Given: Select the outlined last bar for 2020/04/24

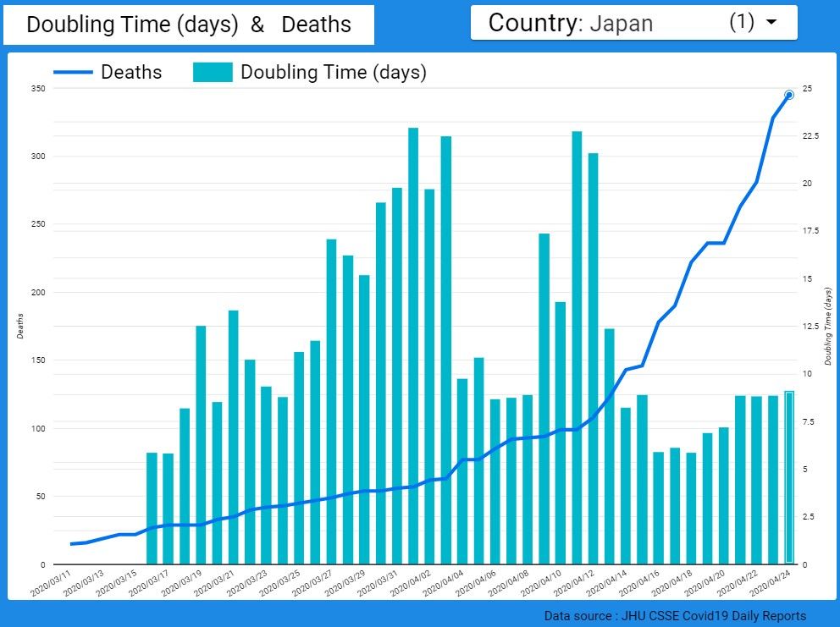Looking at the screenshot, I should point(788,477).
